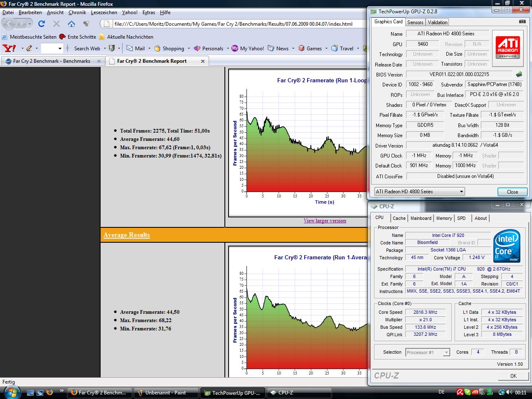Switch to GPU-Z Sensors tab
532x399 pixels.
(x=415, y=22)
